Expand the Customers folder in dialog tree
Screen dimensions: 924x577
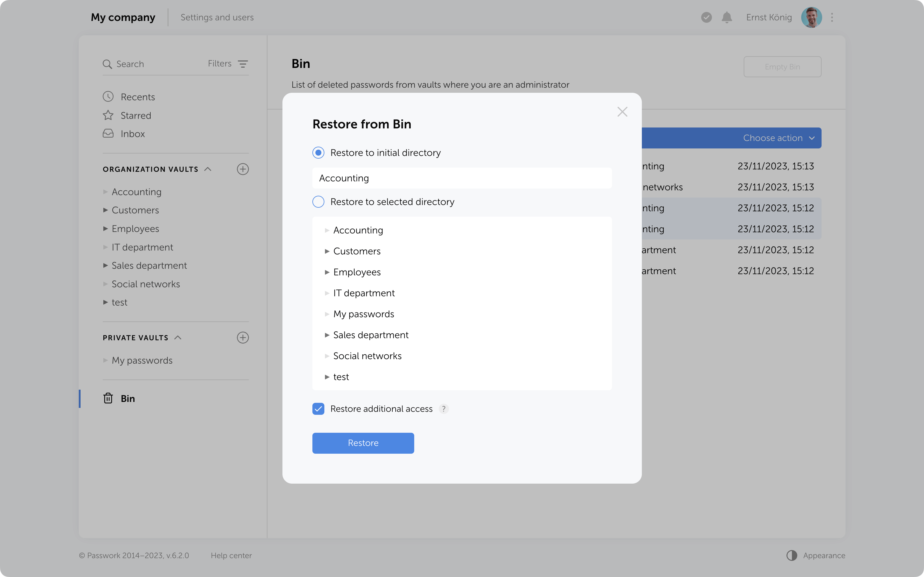tap(327, 251)
